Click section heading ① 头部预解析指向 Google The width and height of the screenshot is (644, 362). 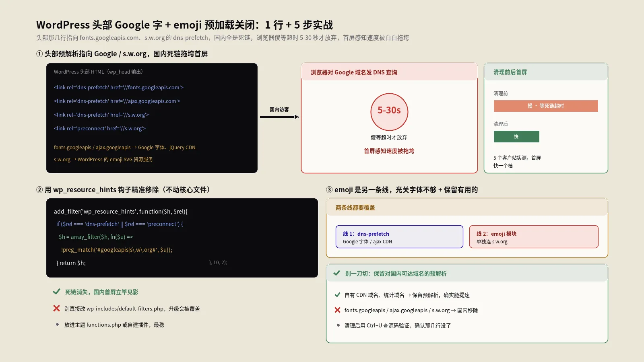point(122,54)
